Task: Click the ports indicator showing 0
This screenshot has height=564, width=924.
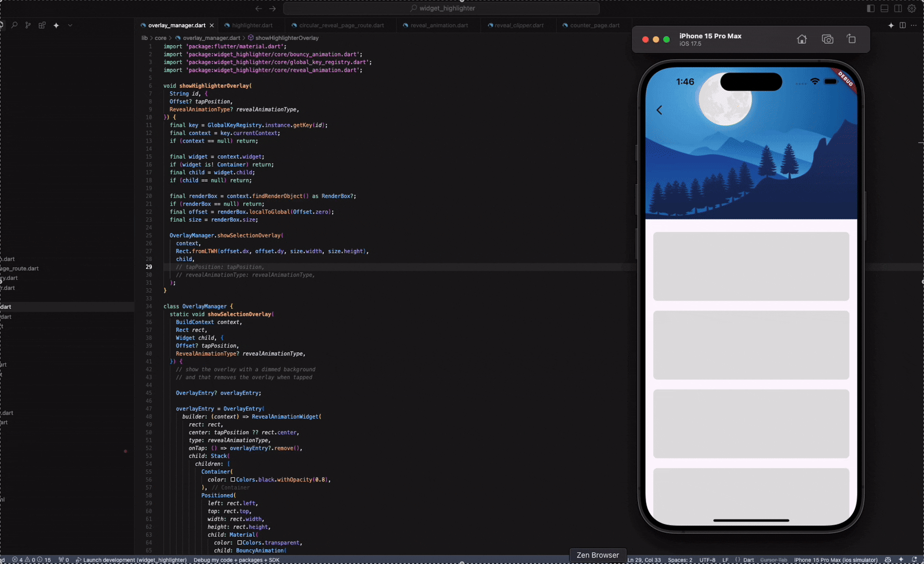Action: click(64, 560)
